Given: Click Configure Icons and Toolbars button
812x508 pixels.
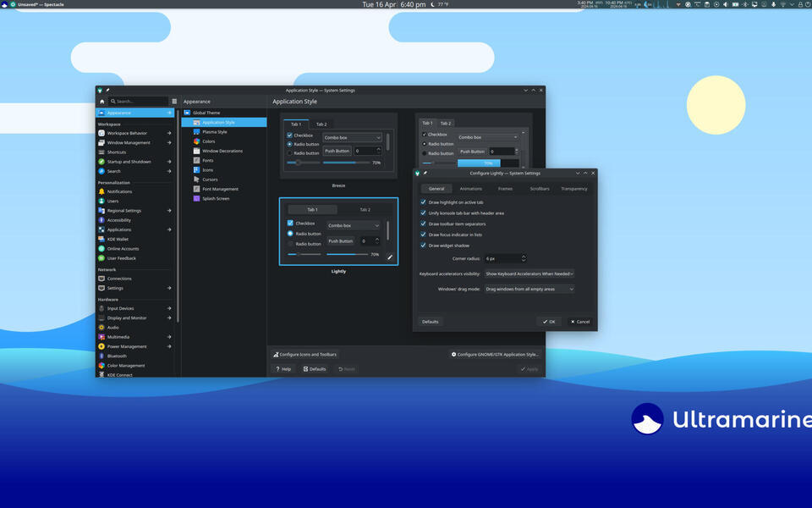Looking at the screenshot, I should (x=305, y=355).
